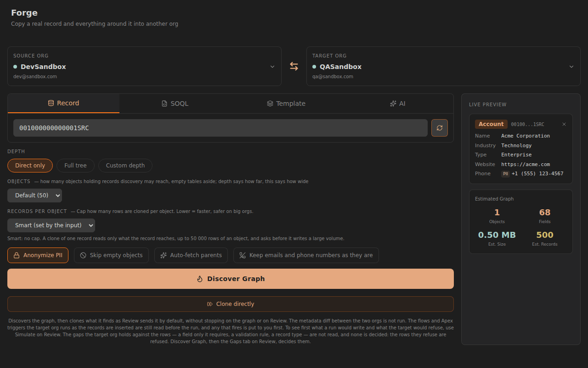
Task: Click the PII badge beside Phone
Action: pos(505,174)
